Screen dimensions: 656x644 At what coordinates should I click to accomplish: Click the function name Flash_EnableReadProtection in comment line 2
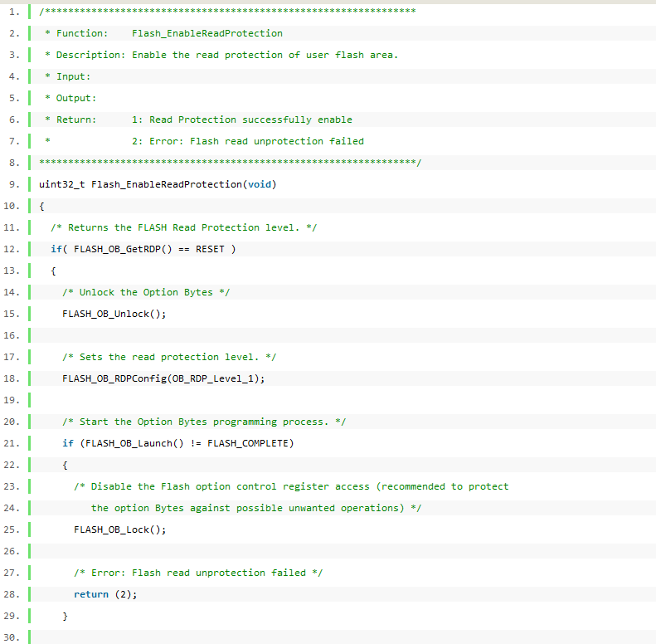pos(207,33)
